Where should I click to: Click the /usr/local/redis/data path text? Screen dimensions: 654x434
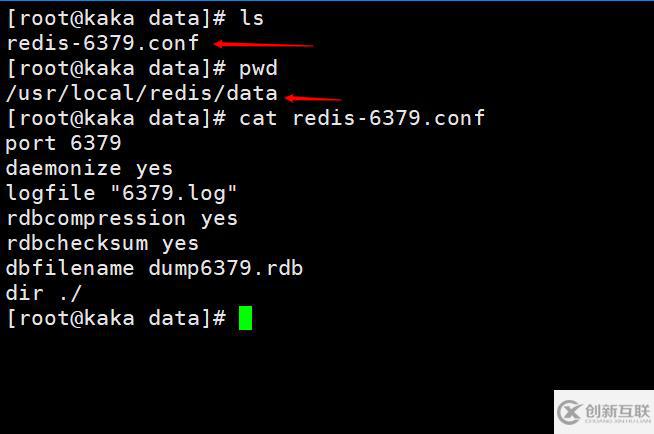click(142, 93)
